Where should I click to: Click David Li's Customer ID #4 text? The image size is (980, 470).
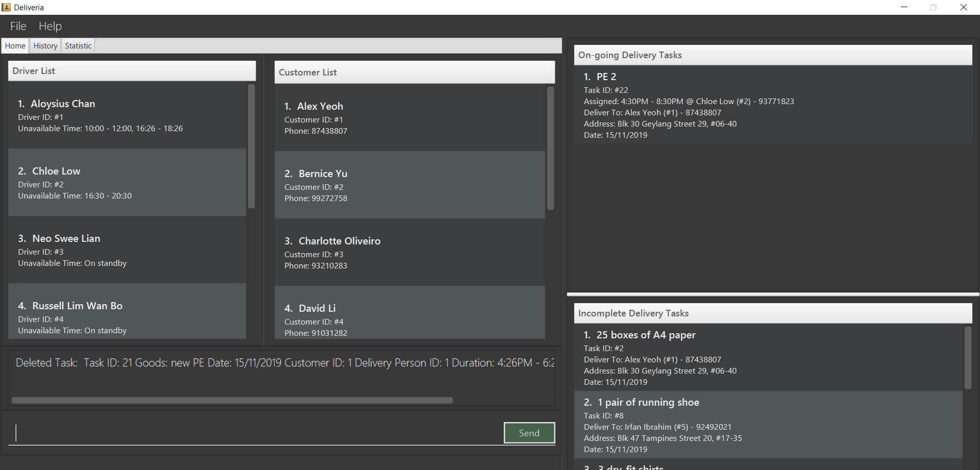(314, 322)
